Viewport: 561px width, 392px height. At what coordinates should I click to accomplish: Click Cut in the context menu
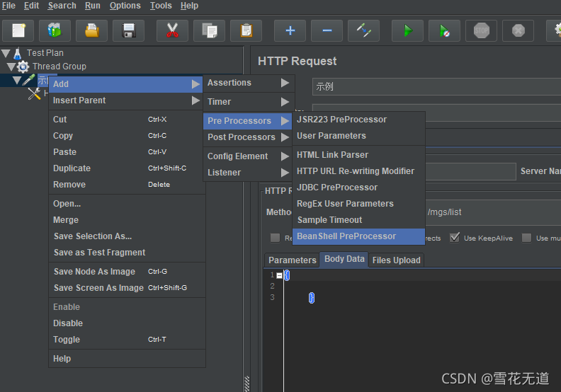pyautogui.click(x=125, y=120)
